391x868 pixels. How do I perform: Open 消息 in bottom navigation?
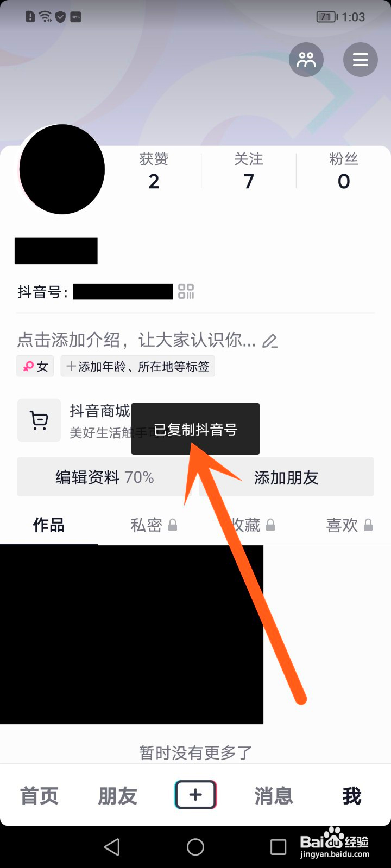pyautogui.click(x=274, y=796)
